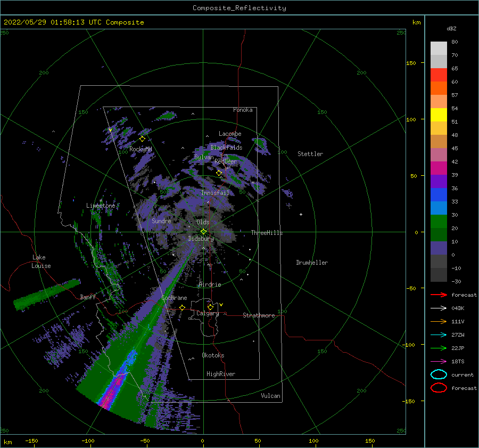Image resolution: width=479 pixels, height=448 pixels.
Task: Click the yellow diamond marker near RockyMH
Action: point(142,139)
